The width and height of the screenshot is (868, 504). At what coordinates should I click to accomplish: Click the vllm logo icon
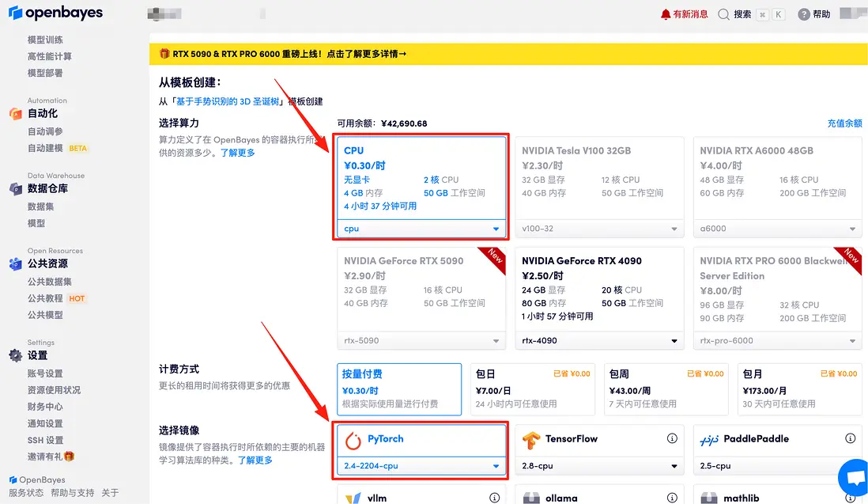pos(353,498)
